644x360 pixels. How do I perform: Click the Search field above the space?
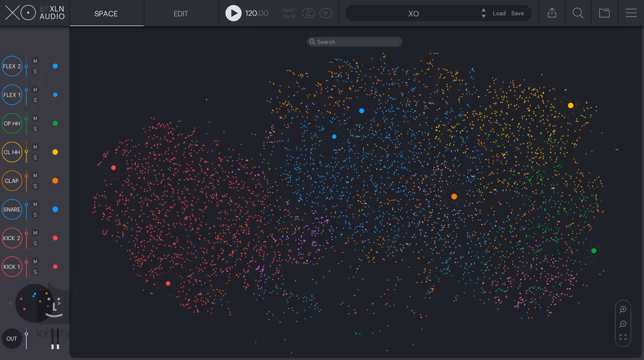coord(354,42)
